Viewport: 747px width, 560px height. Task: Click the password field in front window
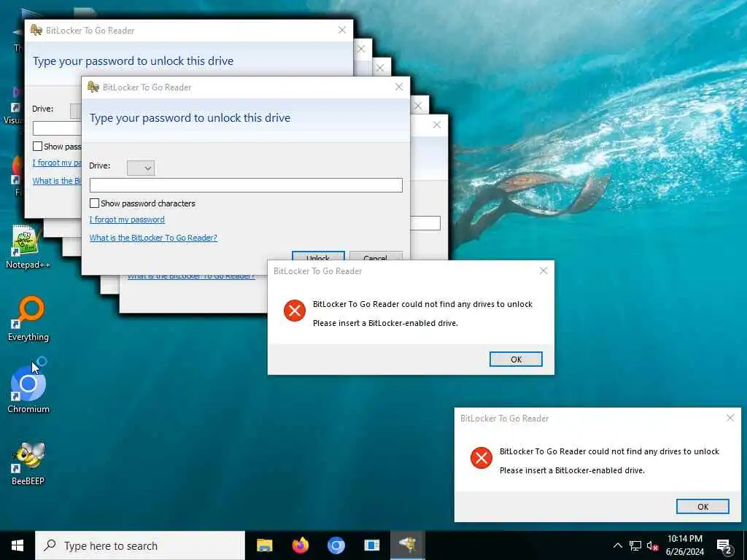[x=246, y=185]
